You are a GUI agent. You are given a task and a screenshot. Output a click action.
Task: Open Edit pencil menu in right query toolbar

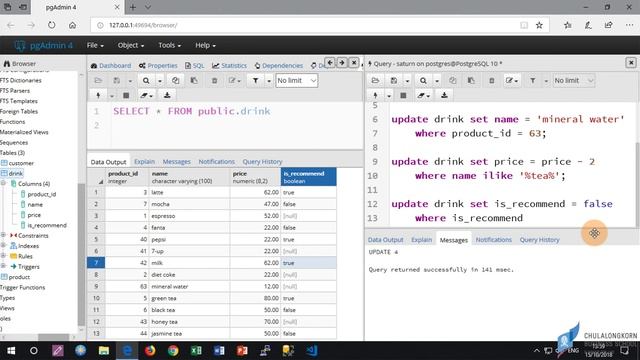click(x=512, y=80)
